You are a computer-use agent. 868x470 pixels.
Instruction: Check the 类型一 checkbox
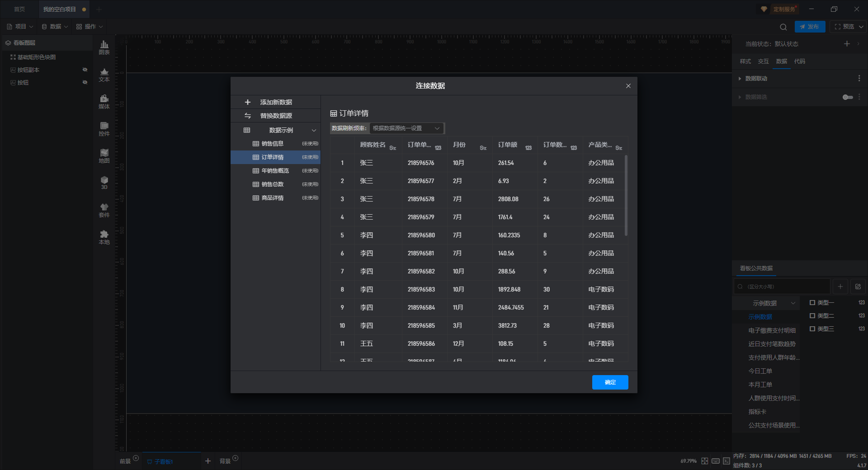(x=812, y=303)
